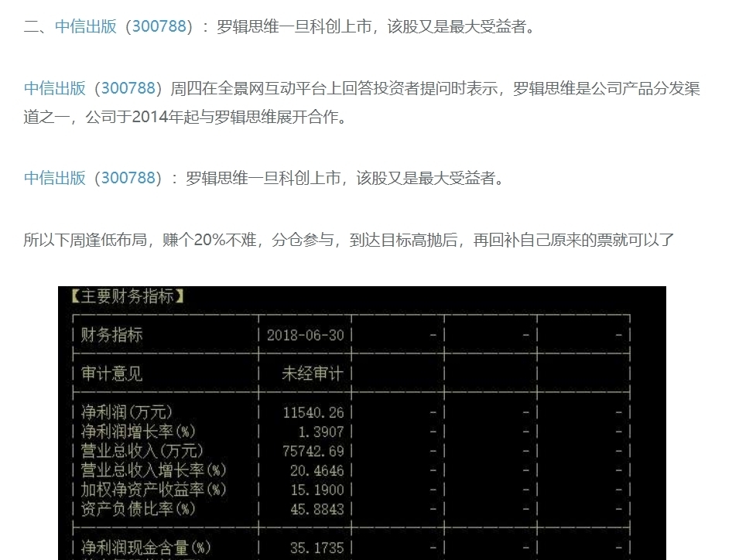Open the 300788 code link in the third paragraph
The image size is (739, 560).
click(x=128, y=178)
